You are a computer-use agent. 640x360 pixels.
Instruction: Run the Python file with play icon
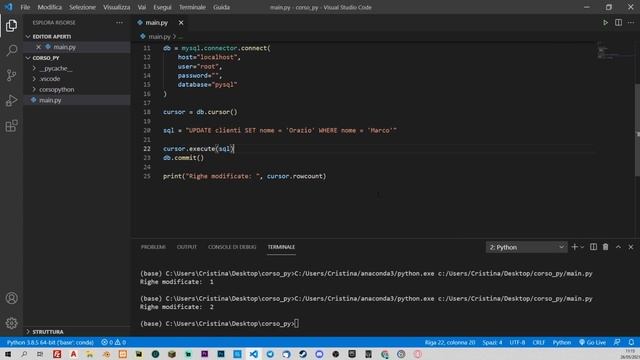pyautogui.click(x=605, y=23)
